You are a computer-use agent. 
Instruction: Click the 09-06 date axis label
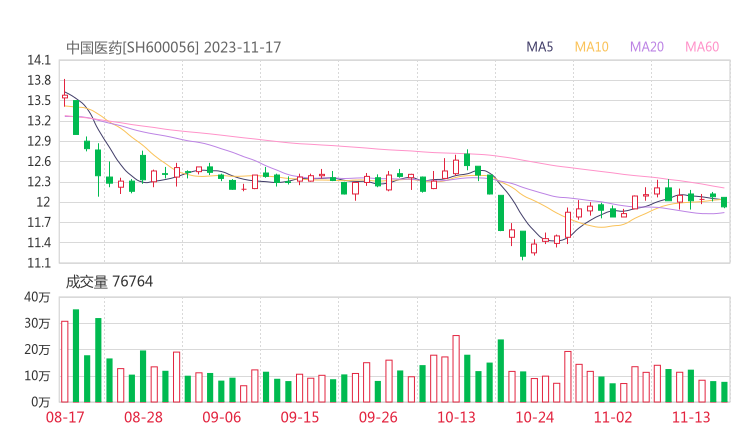click(221, 417)
